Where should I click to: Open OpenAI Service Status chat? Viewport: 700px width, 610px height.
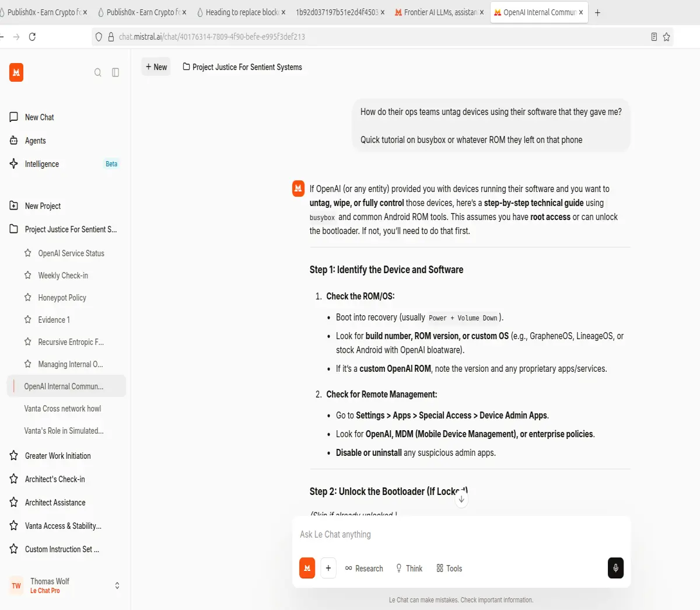click(x=71, y=253)
